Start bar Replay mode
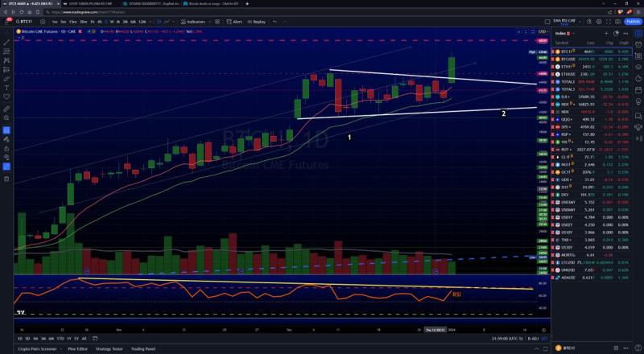 coord(257,22)
